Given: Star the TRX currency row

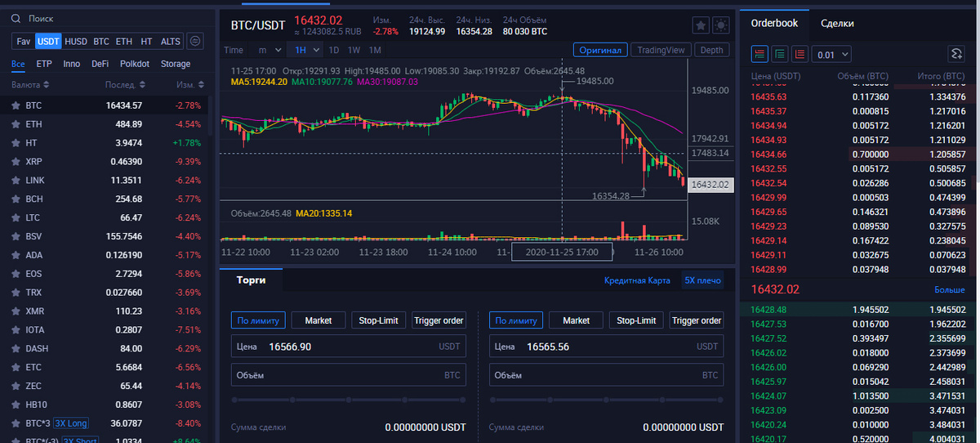Looking at the screenshot, I should click(16, 293).
